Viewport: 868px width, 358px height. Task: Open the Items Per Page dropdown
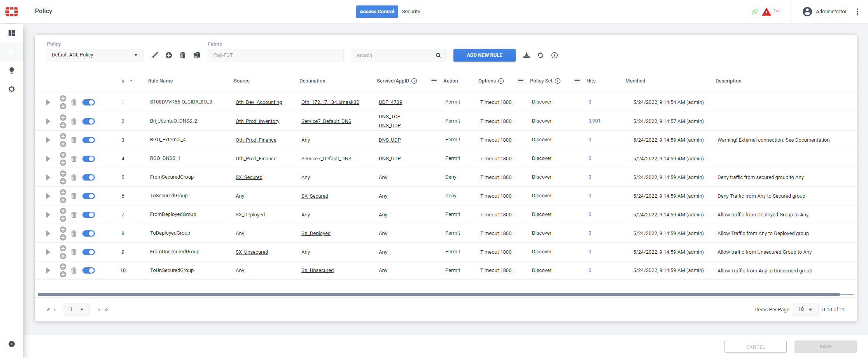805,309
